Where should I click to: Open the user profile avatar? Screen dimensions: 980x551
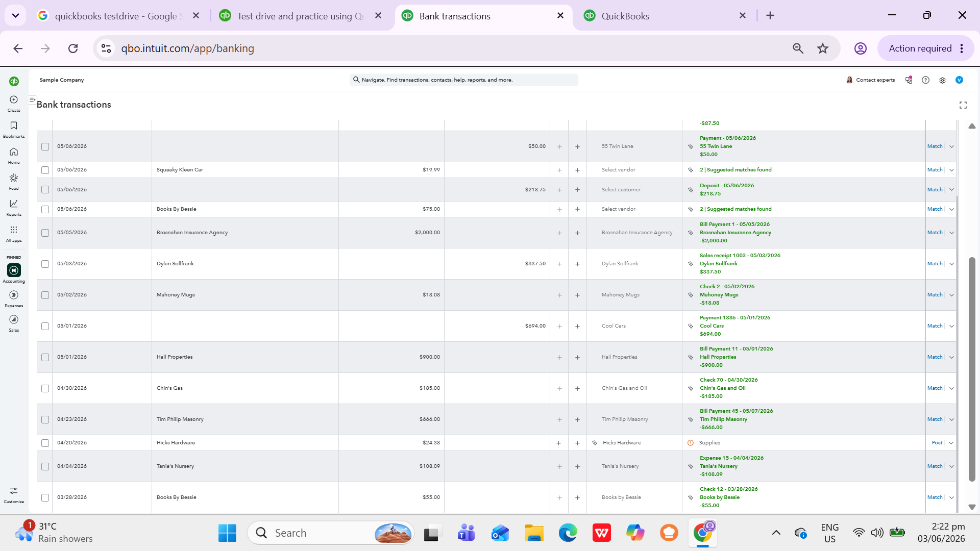tap(959, 80)
